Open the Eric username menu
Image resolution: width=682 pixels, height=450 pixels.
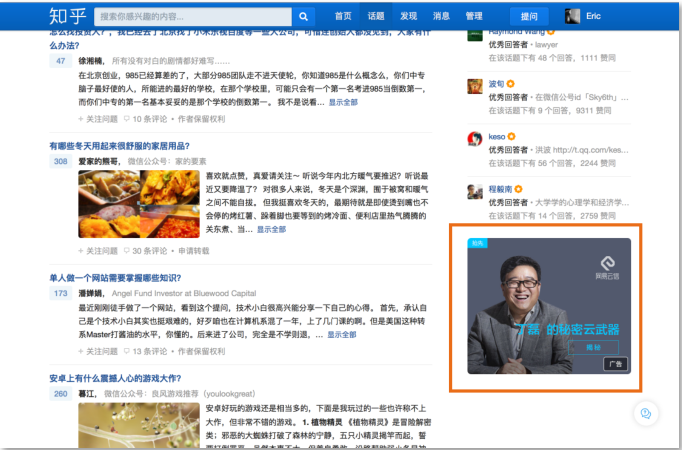tap(593, 16)
